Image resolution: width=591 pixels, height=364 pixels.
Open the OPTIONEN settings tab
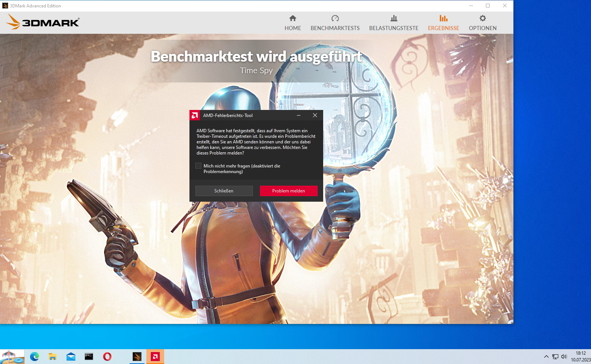point(483,23)
